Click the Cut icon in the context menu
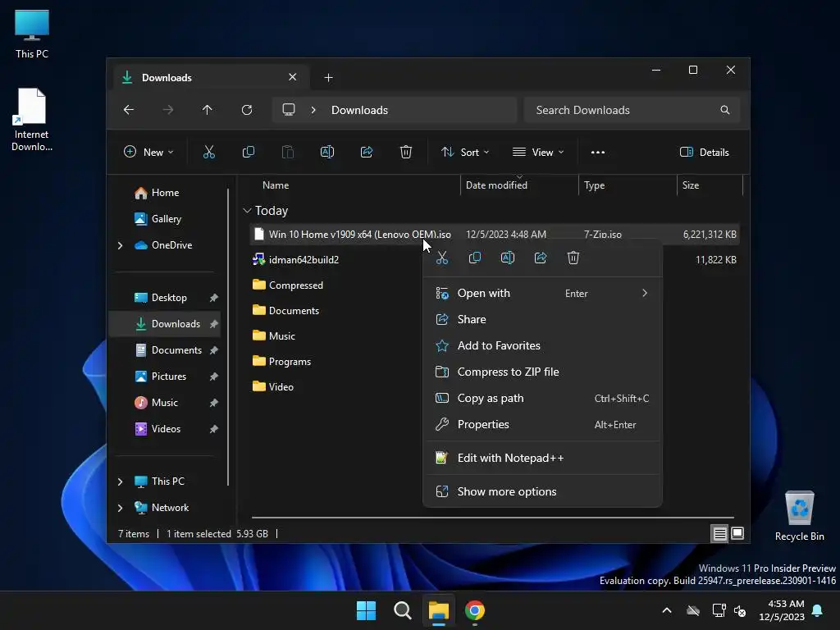This screenshot has width=840, height=630. click(442, 258)
